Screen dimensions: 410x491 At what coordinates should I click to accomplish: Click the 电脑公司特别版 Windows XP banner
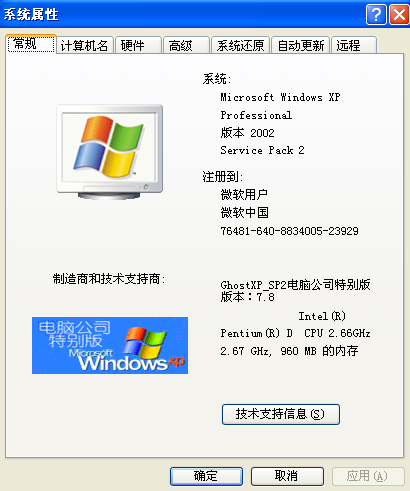(110, 345)
